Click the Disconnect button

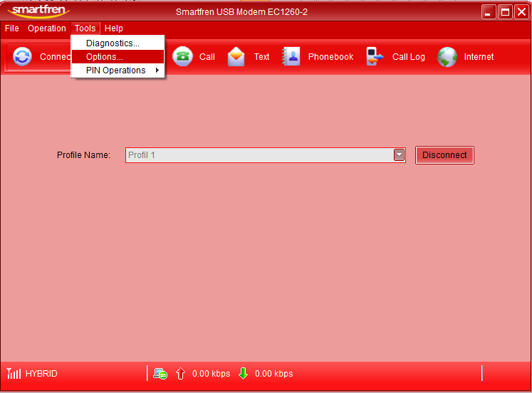point(444,155)
